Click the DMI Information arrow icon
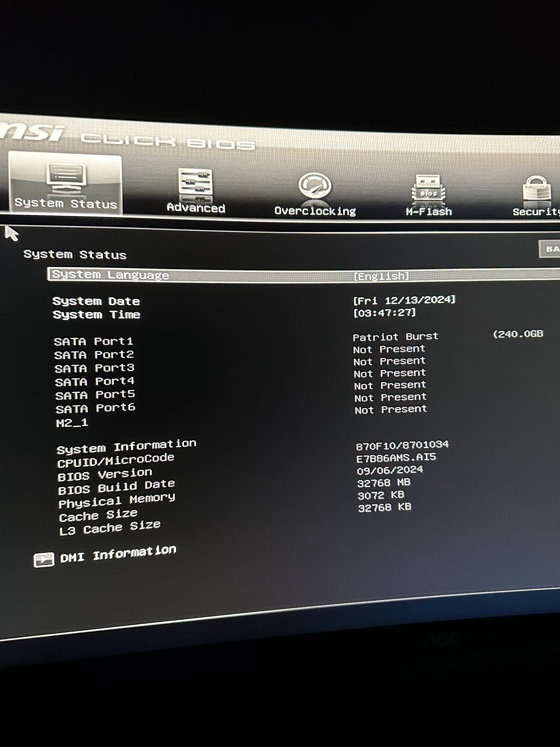The width and height of the screenshot is (560, 747). [44, 560]
